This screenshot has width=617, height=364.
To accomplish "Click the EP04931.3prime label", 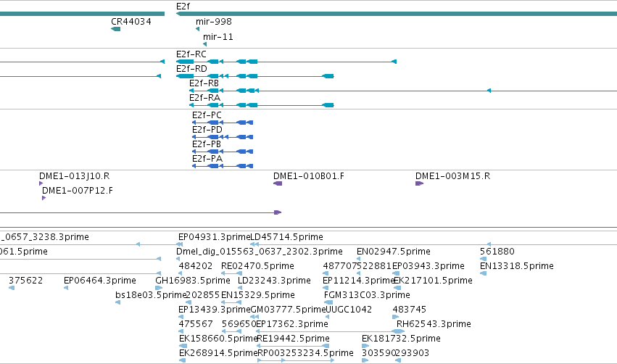I will (214, 237).
